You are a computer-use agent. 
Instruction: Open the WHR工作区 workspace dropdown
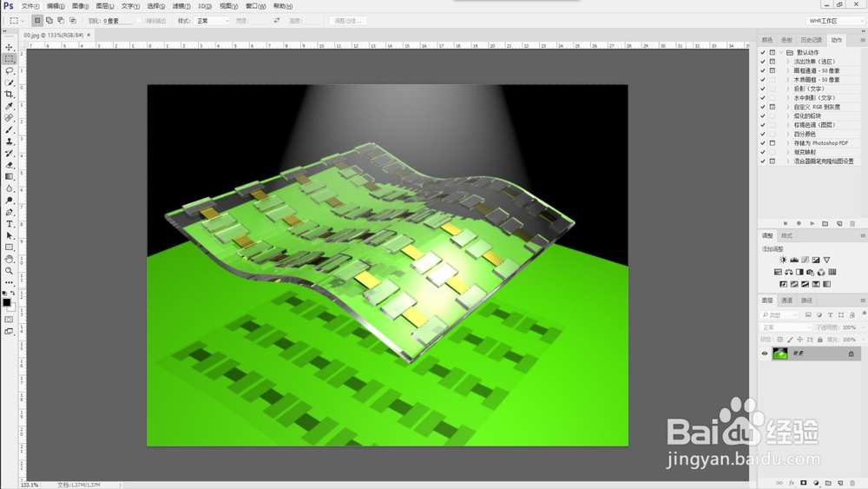point(835,21)
